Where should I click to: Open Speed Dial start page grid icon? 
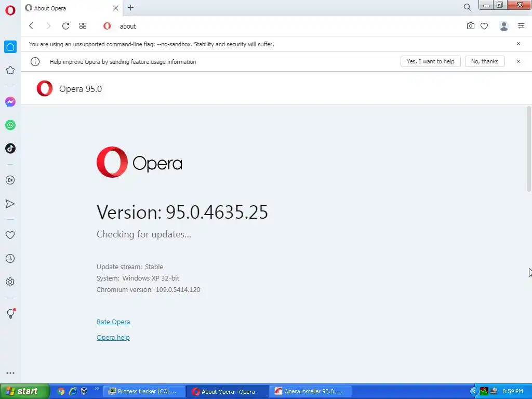(83, 26)
